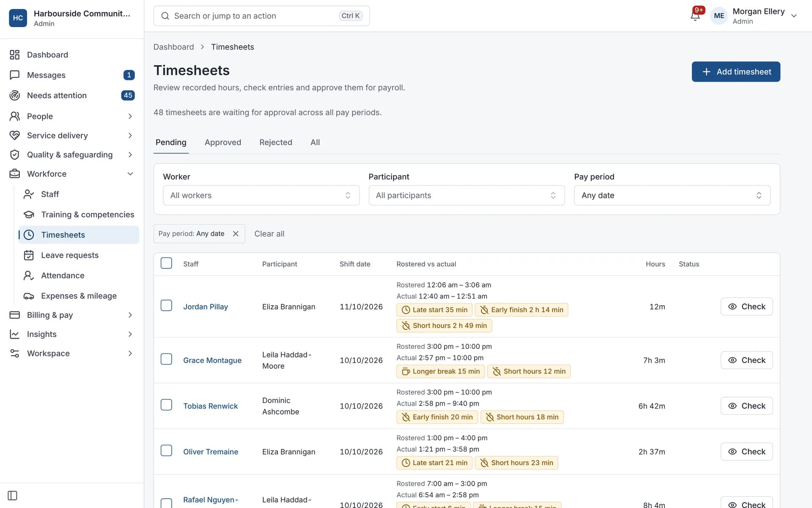
Task: Click Insights chart icon
Action: (x=15, y=334)
